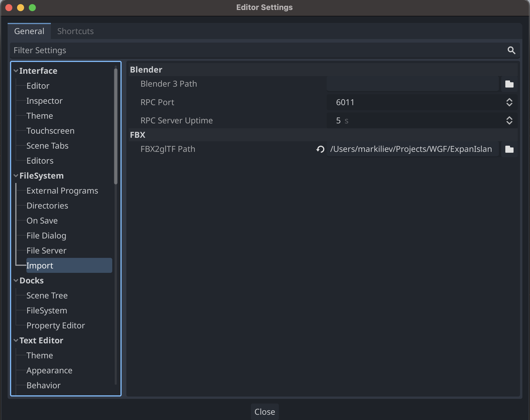The width and height of the screenshot is (530, 420).
Task: Increment RPC Port using its up arrow
Action: tap(510, 100)
